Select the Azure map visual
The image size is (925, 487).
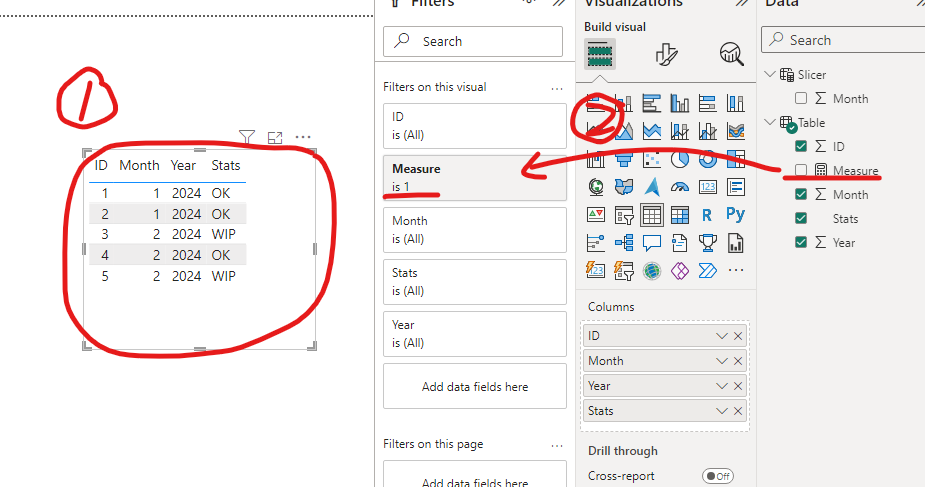[651, 187]
